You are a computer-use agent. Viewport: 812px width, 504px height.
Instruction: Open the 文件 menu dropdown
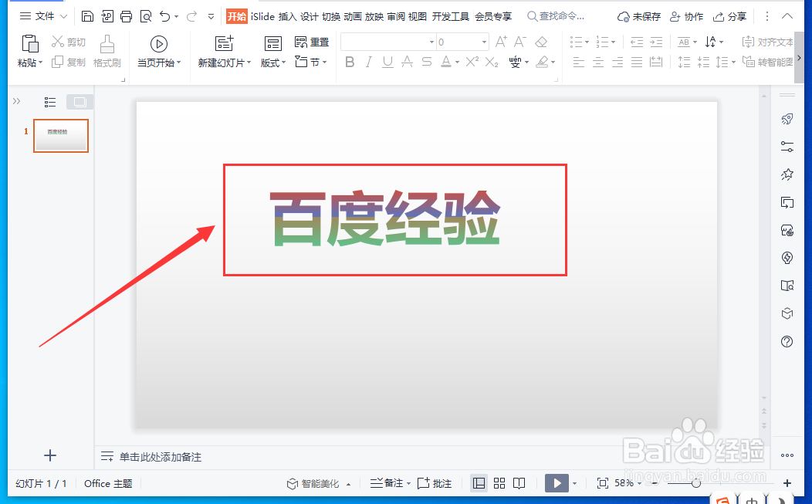43,16
